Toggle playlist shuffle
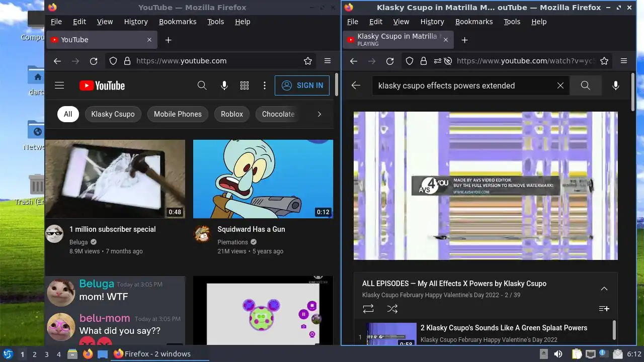This screenshot has width=644, height=362. [x=392, y=309]
